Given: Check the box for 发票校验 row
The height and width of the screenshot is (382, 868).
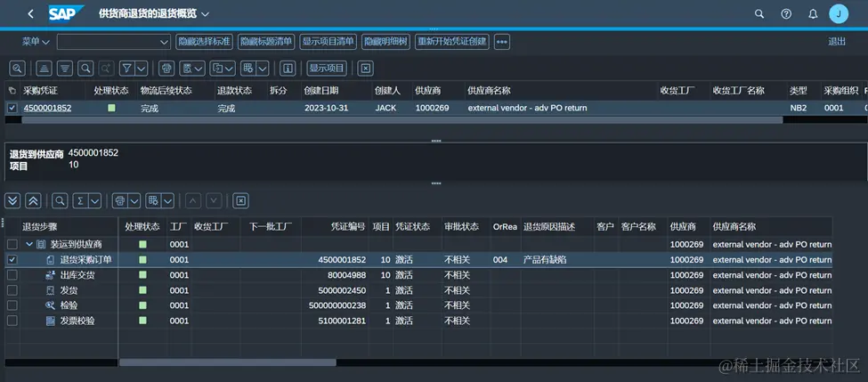Looking at the screenshot, I should tap(12, 321).
